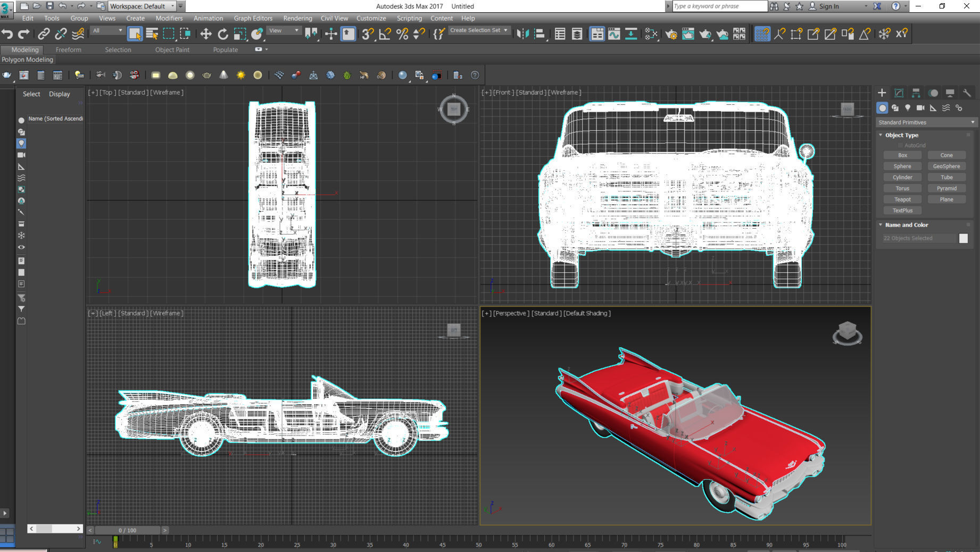Click the 0 / 100 time slider
The height and width of the screenshot is (552, 980).
pyautogui.click(x=128, y=530)
